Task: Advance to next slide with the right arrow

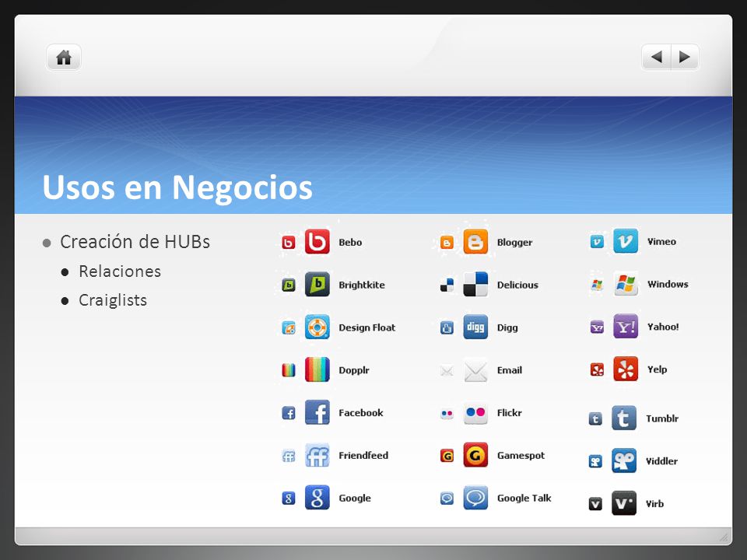Action: [685, 57]
